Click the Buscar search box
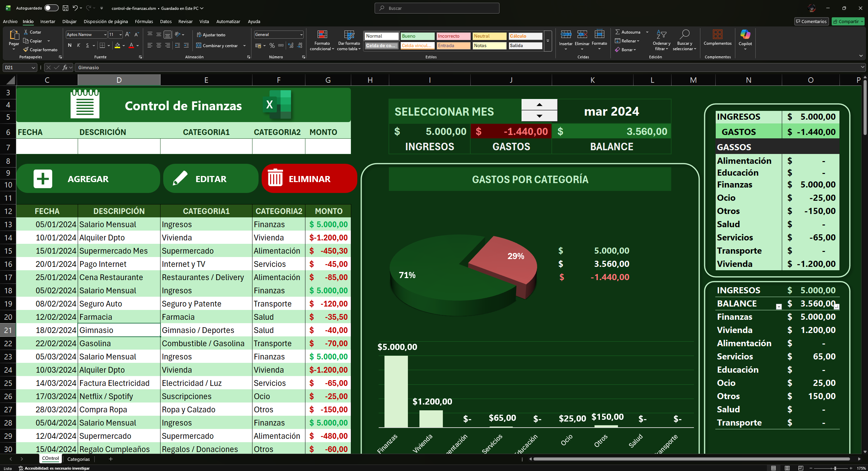Screen dimensions: 868x471 [436, 8]
